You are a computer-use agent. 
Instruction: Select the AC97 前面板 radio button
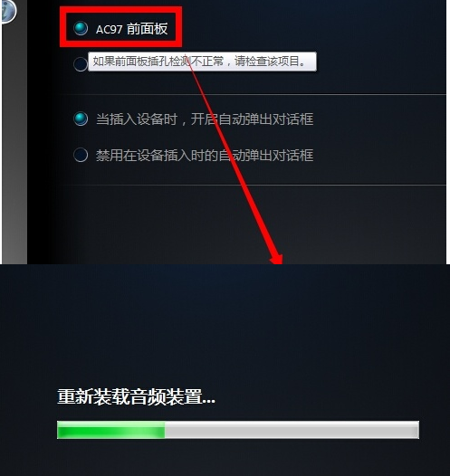tap(81, 28)
